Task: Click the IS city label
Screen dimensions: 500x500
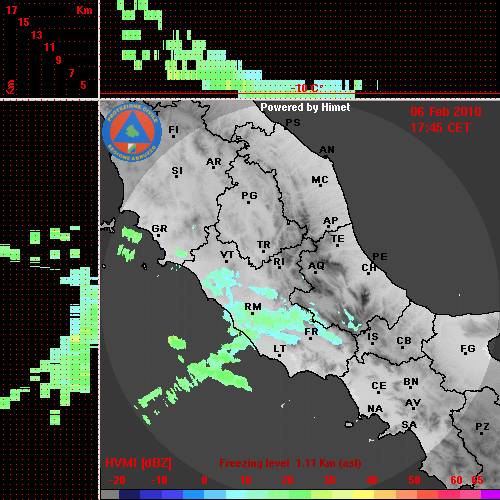Action: [x=373, y=337]
